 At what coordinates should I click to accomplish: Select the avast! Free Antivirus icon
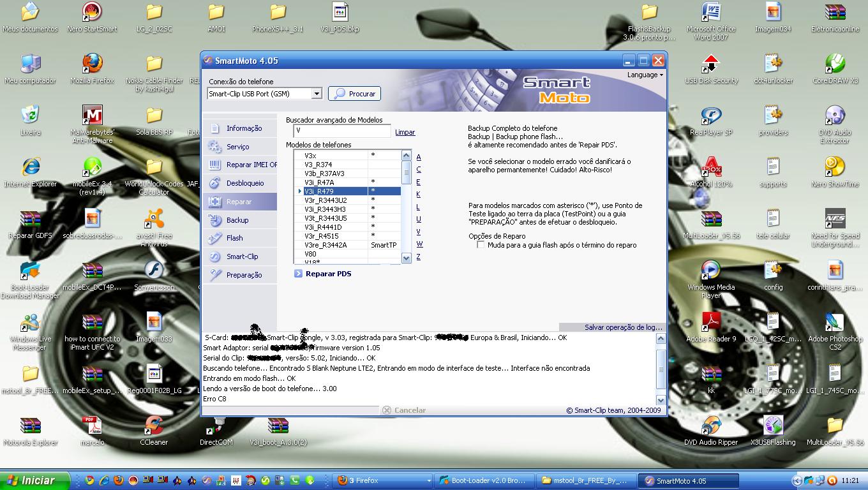(x=154, y=228)
